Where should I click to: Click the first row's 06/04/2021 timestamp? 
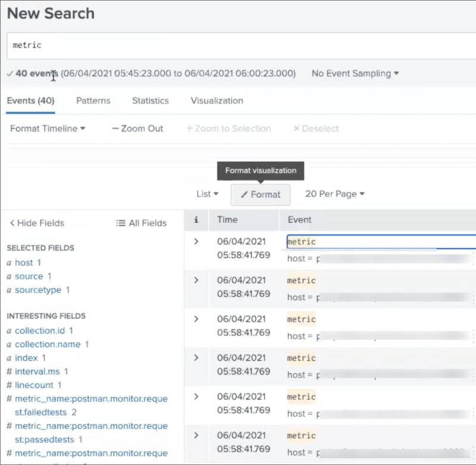point(242,241)
